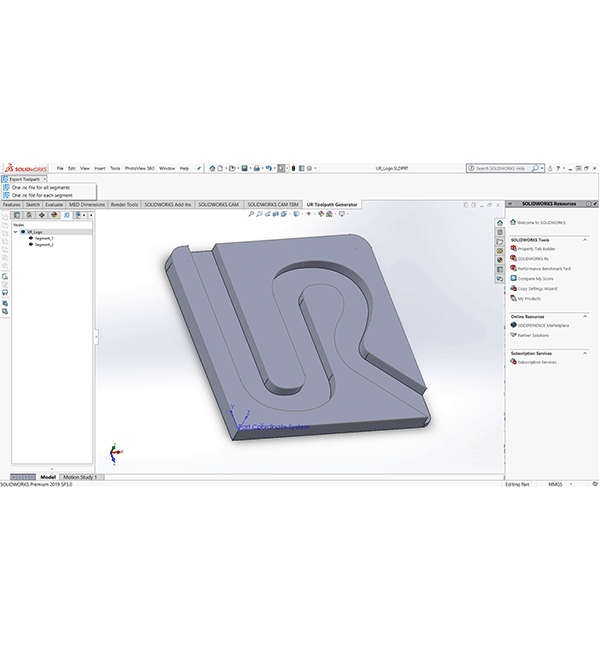
Task: Open Copy Settings Wizard link
Action: [537, 289]
